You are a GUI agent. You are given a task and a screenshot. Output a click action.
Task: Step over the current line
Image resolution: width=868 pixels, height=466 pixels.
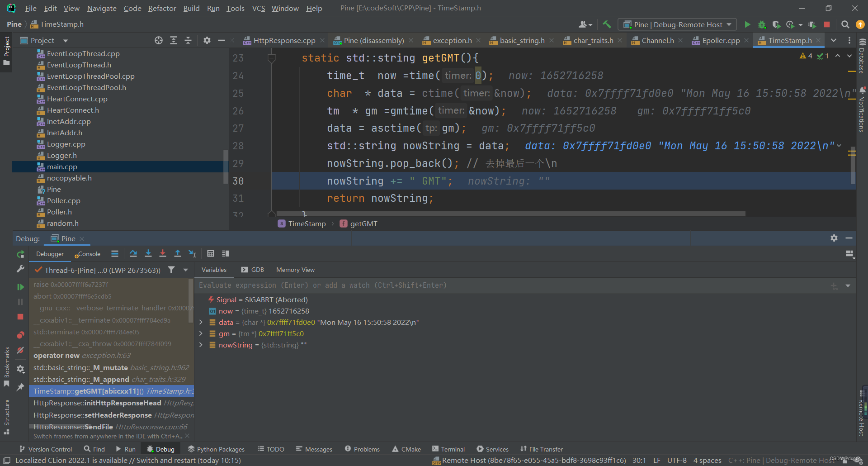click(x=133, y=253)
